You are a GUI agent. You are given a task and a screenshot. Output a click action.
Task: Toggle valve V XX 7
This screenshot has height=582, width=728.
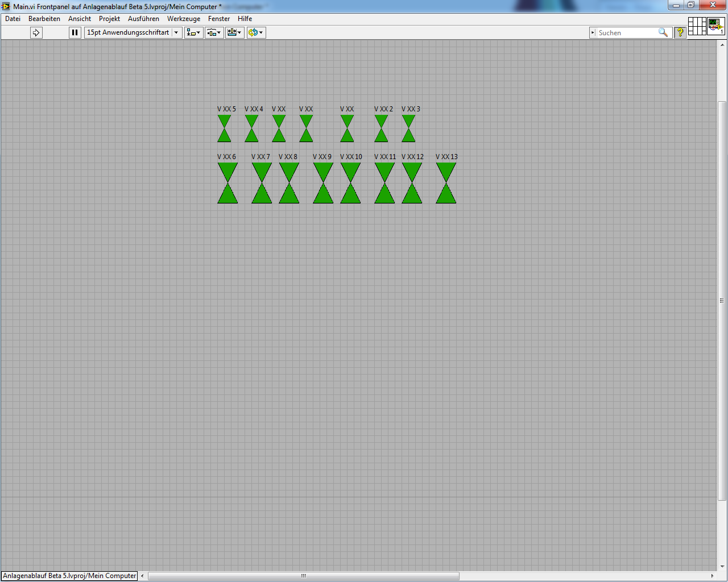(262, 183)
